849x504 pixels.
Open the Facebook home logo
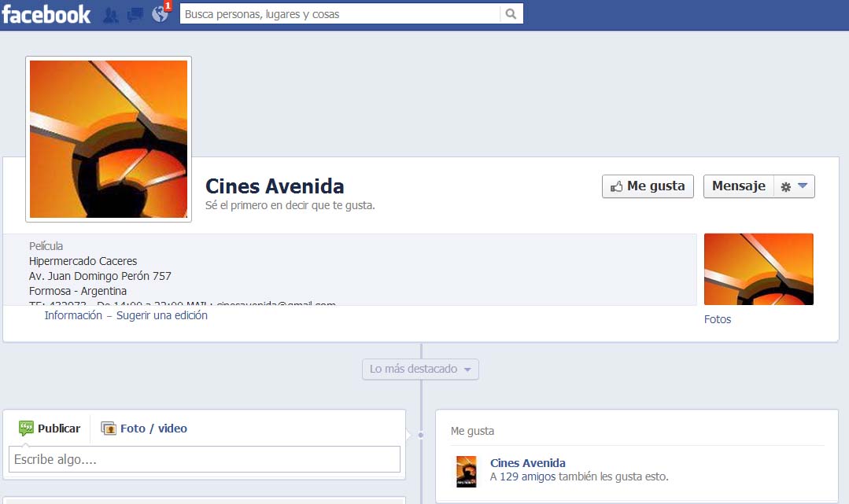point(46,14)
